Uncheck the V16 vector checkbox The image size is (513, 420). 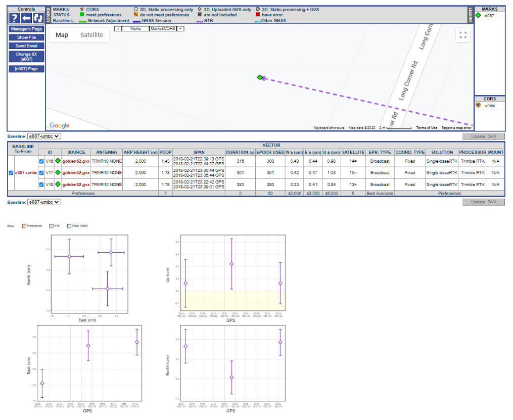42,161
